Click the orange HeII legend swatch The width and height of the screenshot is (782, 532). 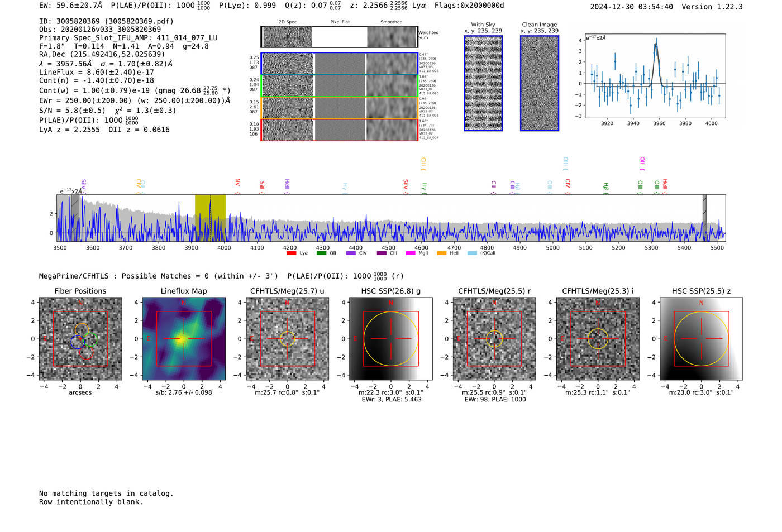click(x=441, y=253)
